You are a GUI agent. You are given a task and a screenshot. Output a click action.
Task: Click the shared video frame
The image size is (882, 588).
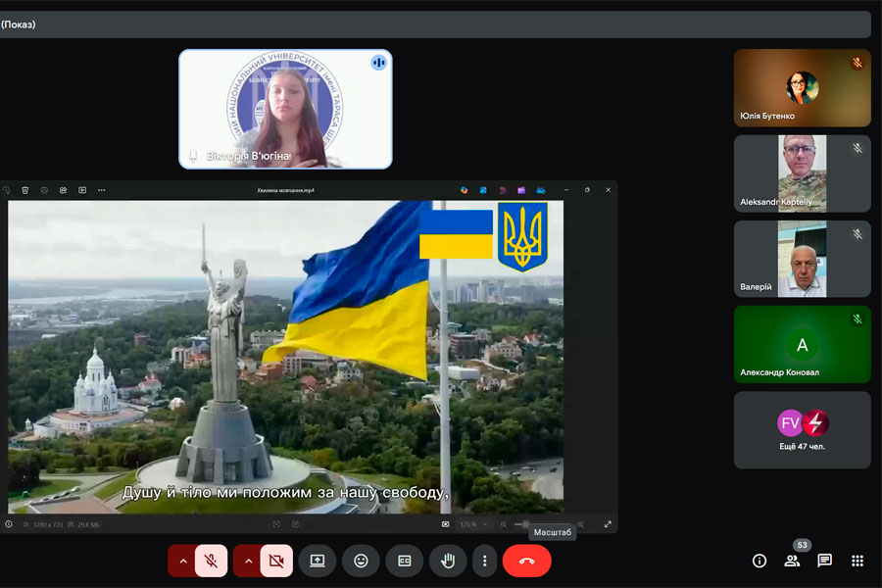coord(286,357)
